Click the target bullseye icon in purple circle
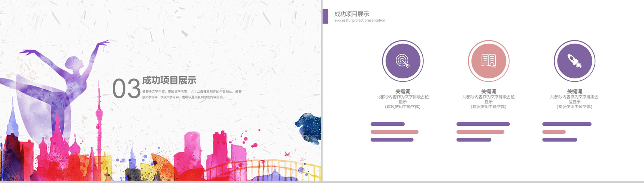The width and height of the screenshot is (644, 183). (x=402, y=61)
